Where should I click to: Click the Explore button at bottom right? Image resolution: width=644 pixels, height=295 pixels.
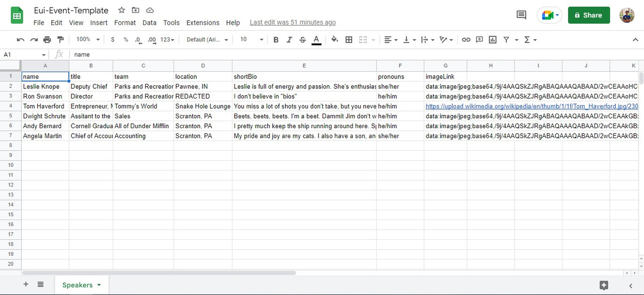pos(604,285)
